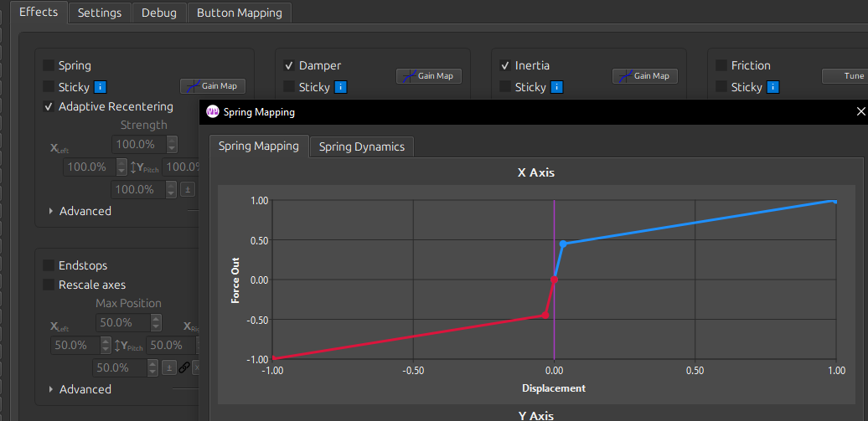Open Sticky info icon in Damper group

[x=341, y=87]
